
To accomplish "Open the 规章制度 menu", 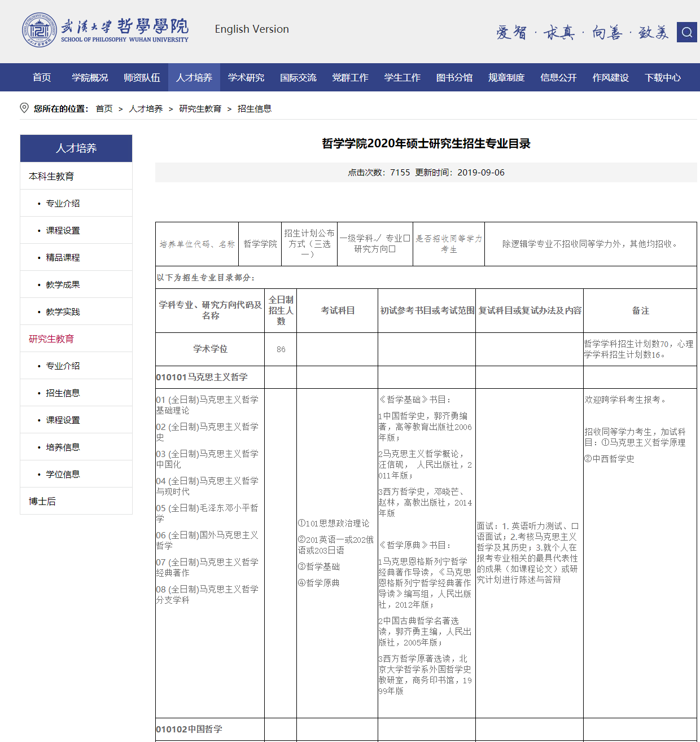I will pos(506,77).
